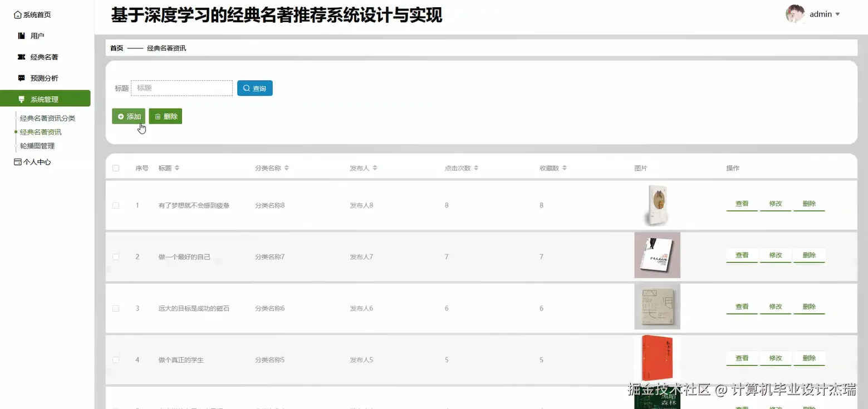The width and height of the screenshot is (868, 409).
Task: Click the plus icon in 添加 button
Action: 121,116
